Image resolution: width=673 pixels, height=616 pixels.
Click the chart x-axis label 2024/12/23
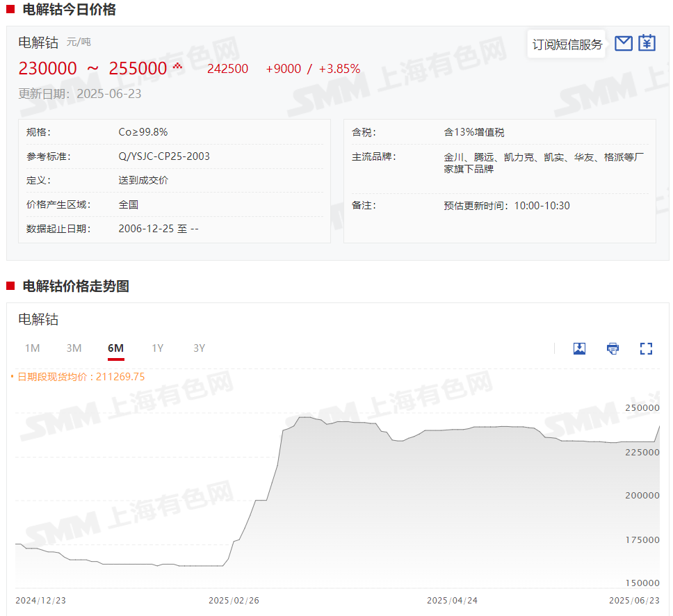click(x=41, y=601)
